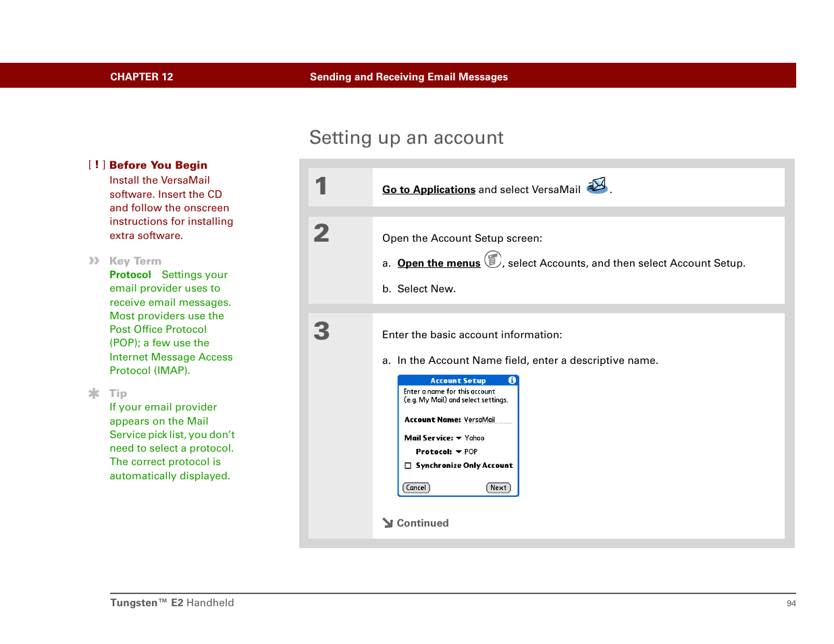The width and height of the screenshot is (834, 644).
Task: Click the Setting up an account heading
Action: (407, 138)
